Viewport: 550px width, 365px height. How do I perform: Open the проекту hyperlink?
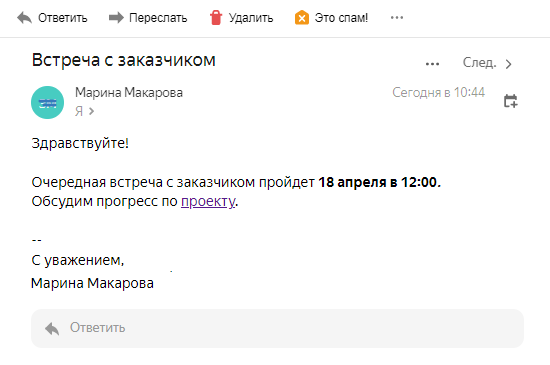tap(208, 202)
